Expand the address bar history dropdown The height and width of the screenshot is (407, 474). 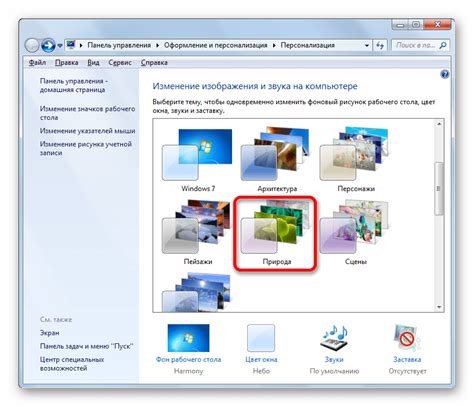click(367, 45)
